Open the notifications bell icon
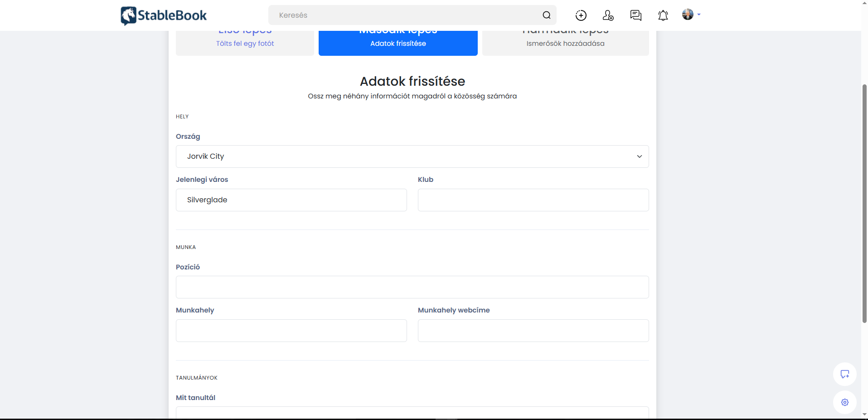868x420 pixels. [x=663, y=15]
